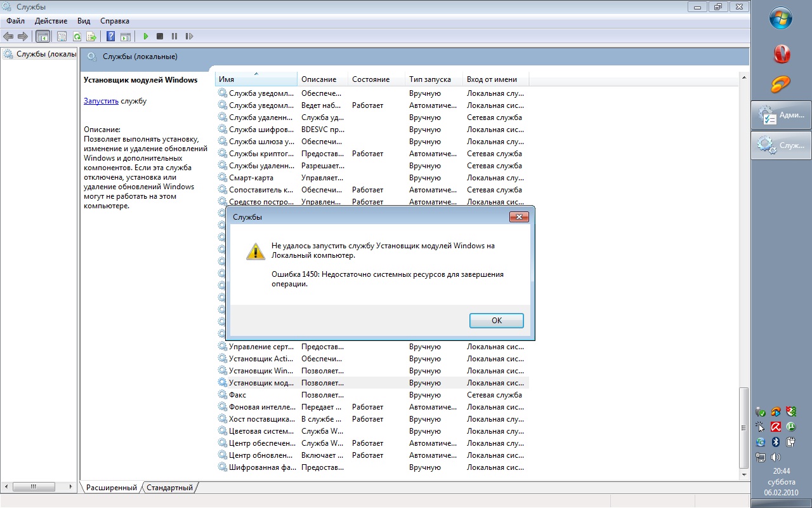This screenshot has width=812, height=508.
Task: Open the Справка menu
Action: [x=115, y=21]
